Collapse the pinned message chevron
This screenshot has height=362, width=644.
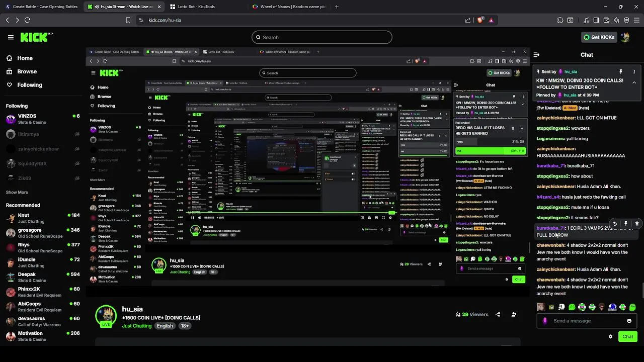(x=634, y=82)
